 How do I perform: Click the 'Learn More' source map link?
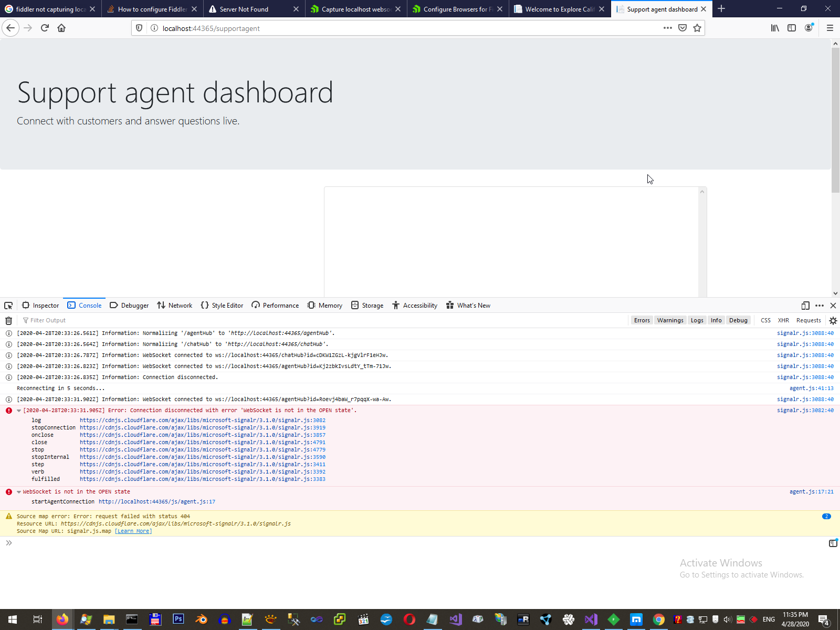point(133,531)
